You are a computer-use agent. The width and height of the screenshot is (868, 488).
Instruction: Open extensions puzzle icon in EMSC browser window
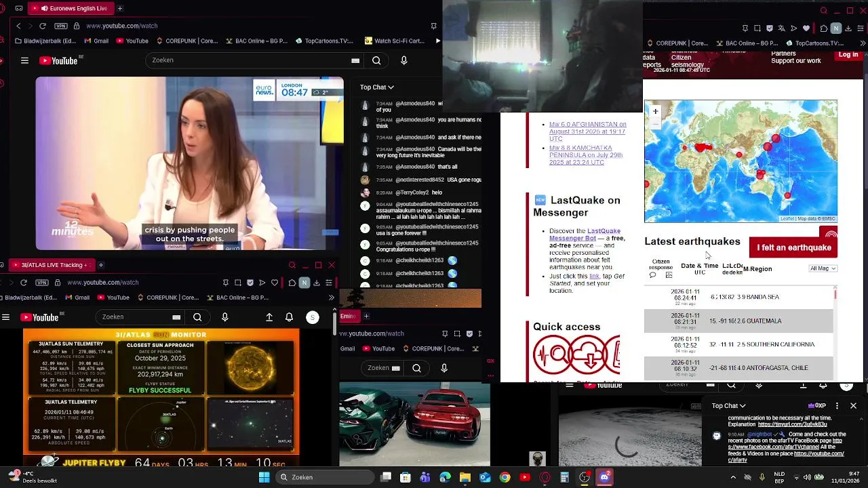[824, 28]
